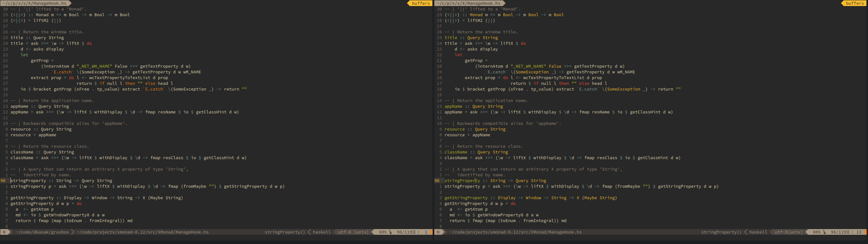This screenshot has width=868, height=244.
Task: Click the "_NET_WM_NAME" string in left pane
Action: pyautogui.click(x=94, y=66)
